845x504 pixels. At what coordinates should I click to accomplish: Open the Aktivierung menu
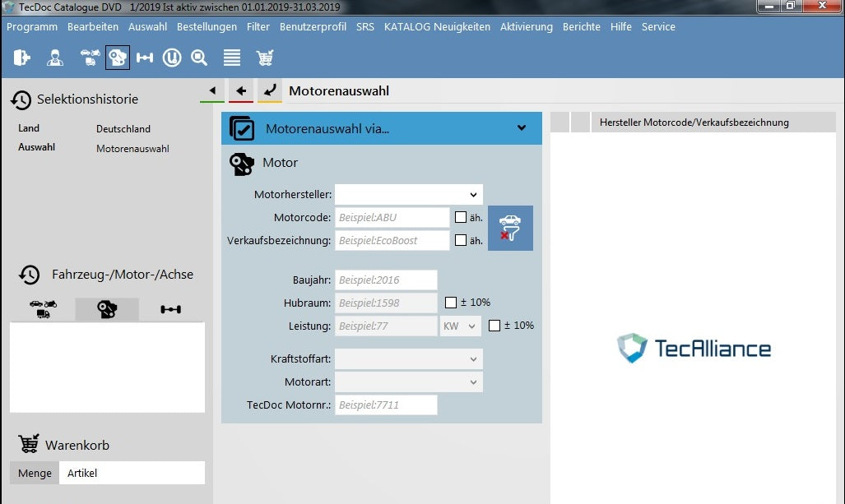(527, 27)
